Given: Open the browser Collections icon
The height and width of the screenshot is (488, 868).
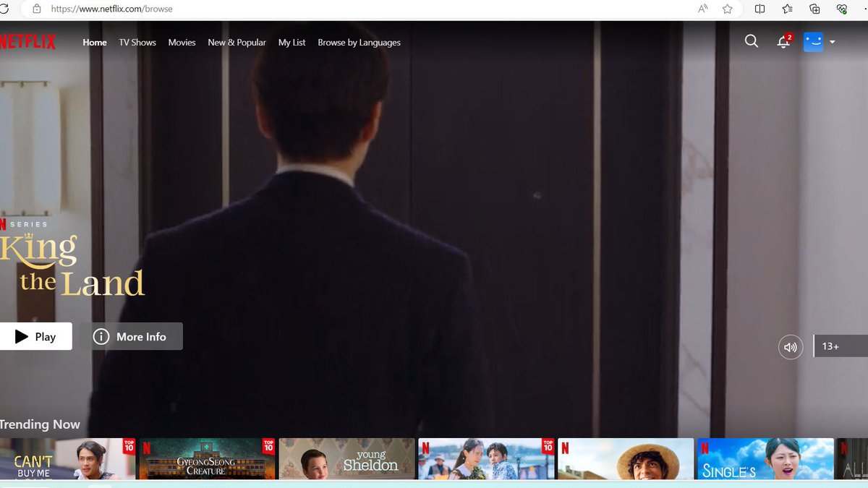Looking at the screenshot, I should point(815,9).
